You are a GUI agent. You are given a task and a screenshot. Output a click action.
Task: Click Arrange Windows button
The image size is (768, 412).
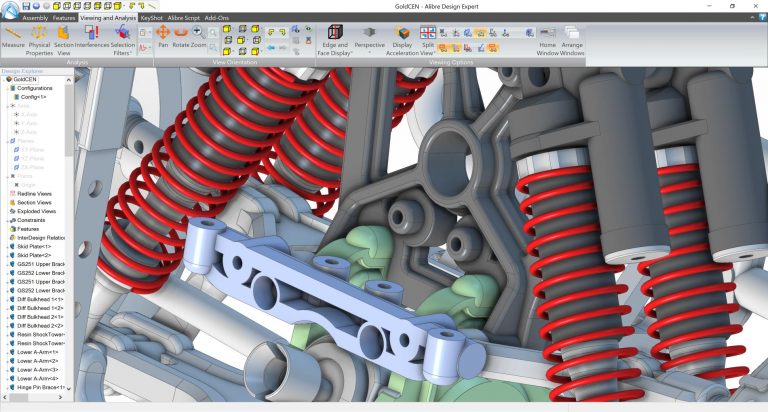click(x=573, y=38)
